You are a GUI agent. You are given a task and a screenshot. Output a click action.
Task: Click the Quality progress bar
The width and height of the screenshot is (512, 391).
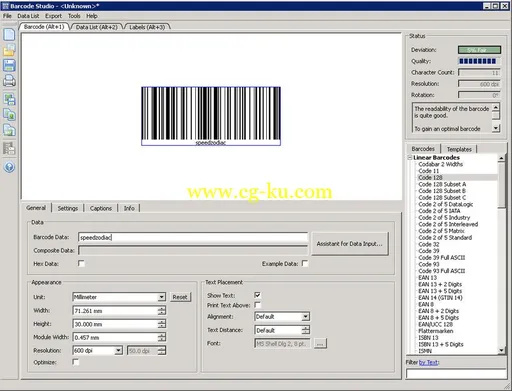point(479,61)
